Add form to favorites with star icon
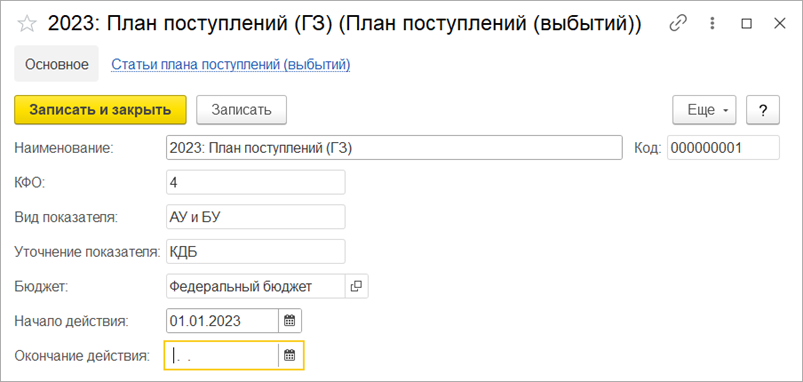 (x=26, y=24)
